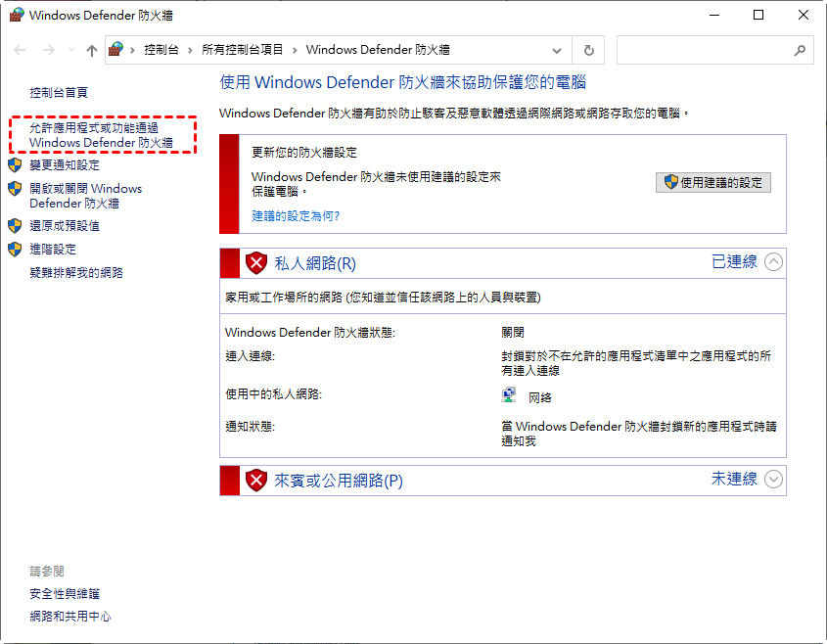Click the magnifier search icon
This screenshot has height=644, width=827.
(801, 51)
